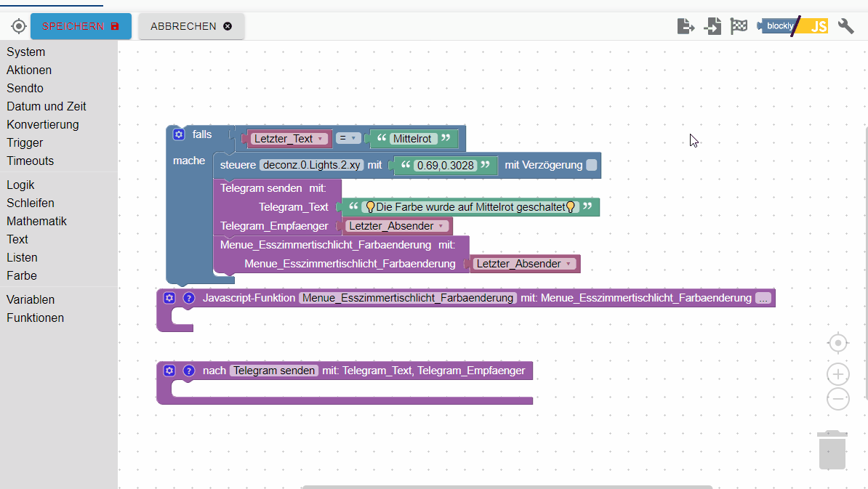This screenshot has width=868, height=489.
Task: Switch between Blockly and JS view
Action: [x=792, y=26]
